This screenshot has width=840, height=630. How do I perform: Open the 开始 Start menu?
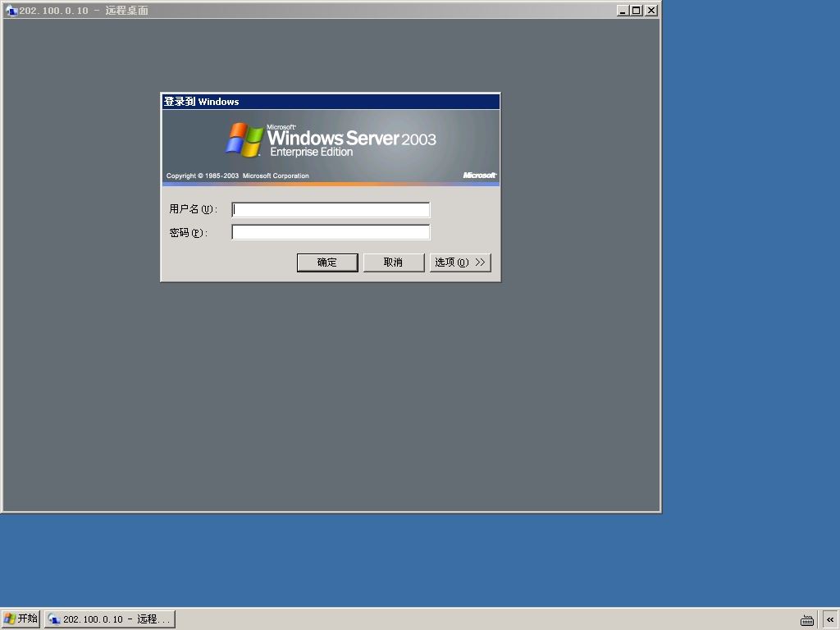(x=21, y=619)
